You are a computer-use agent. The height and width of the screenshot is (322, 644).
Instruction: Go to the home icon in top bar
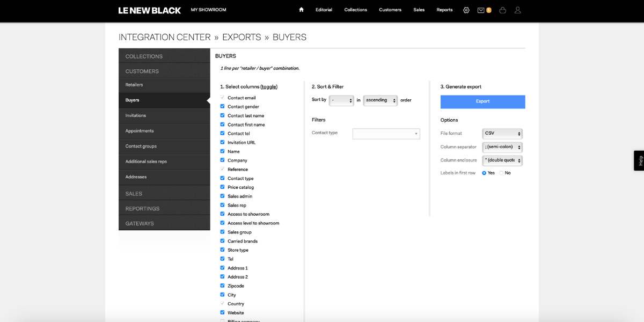click(301, 10)
